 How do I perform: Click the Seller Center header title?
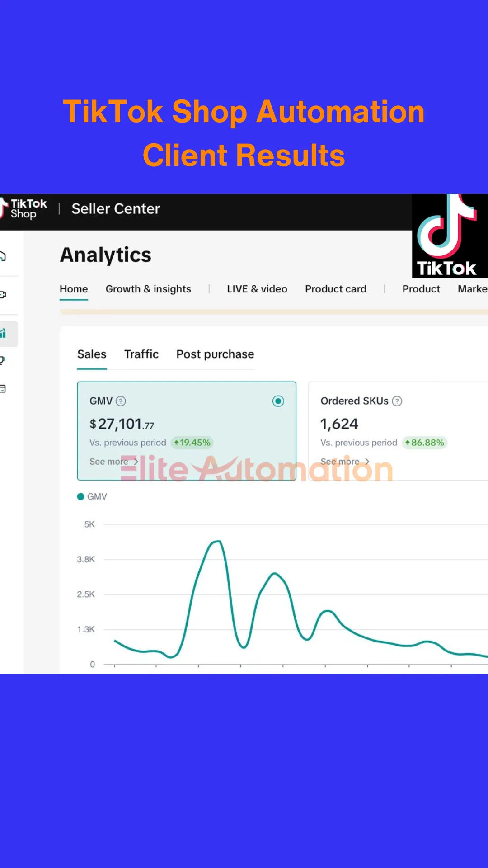click(116, 209)
